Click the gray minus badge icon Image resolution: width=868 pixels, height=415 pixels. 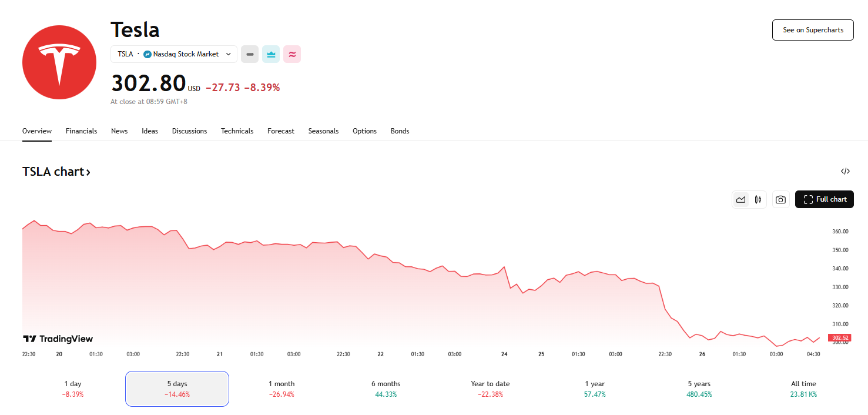[250, 54]
